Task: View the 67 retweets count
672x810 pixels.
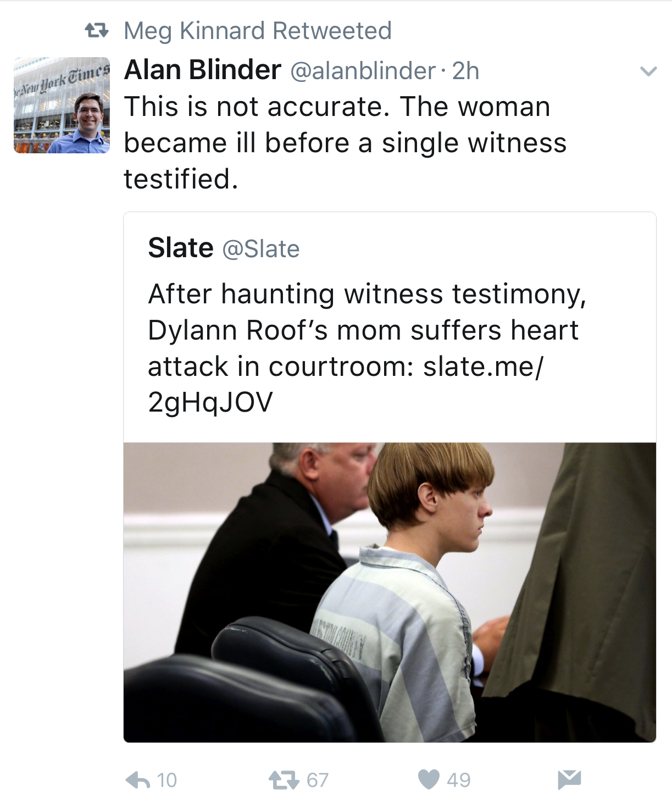Action: tap(318, 780)
